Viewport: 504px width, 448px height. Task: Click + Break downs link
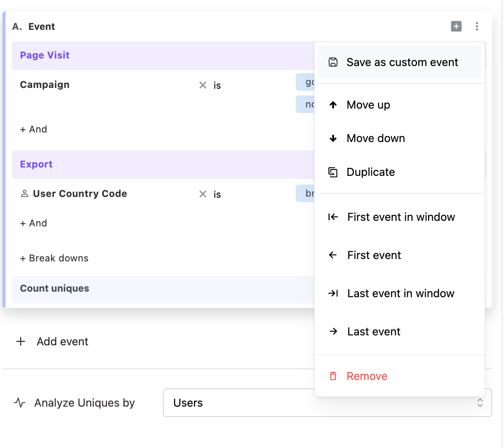[x=54, y=258]
